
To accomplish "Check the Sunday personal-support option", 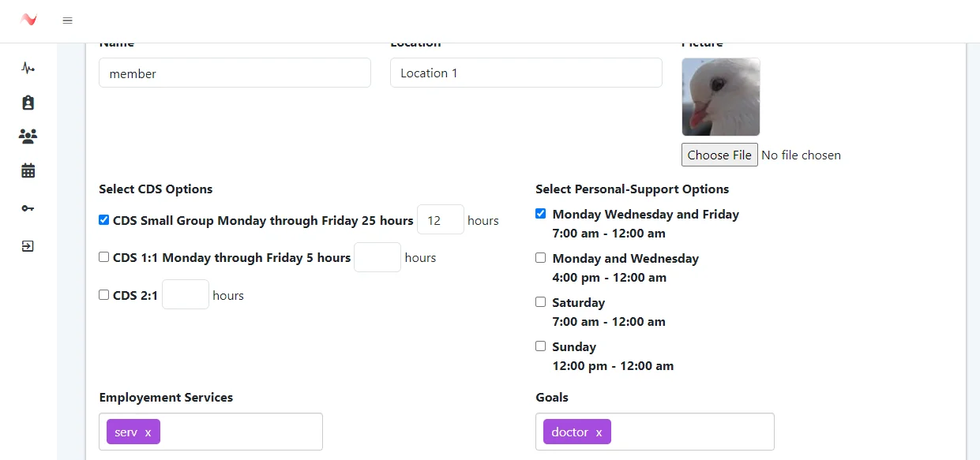I will 541,346.
